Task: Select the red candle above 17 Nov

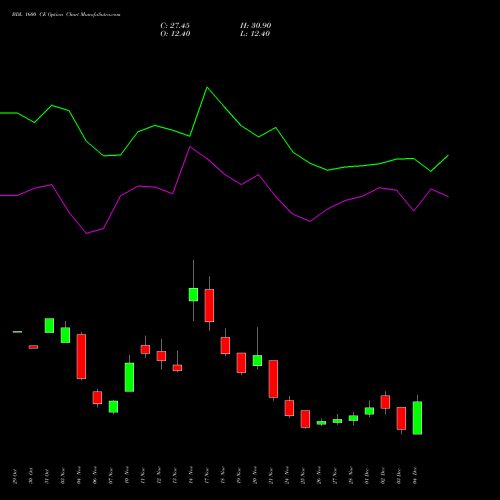Action: coord(209,305)
